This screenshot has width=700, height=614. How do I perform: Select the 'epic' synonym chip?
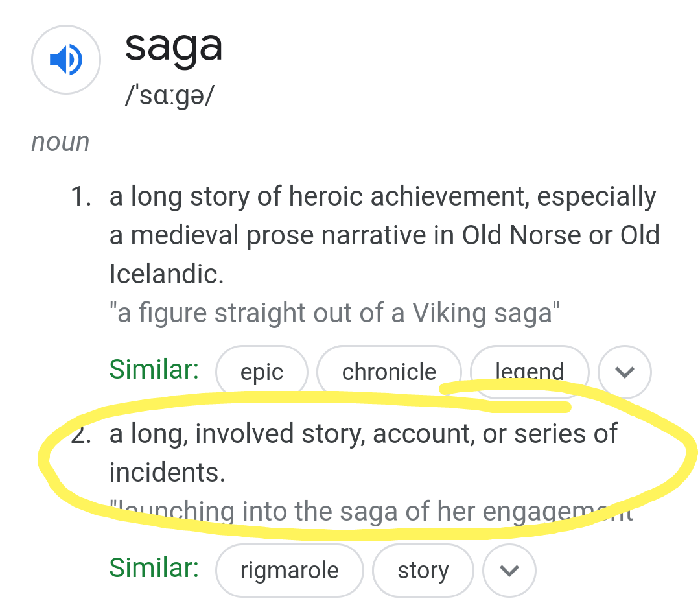coord(262,372)
